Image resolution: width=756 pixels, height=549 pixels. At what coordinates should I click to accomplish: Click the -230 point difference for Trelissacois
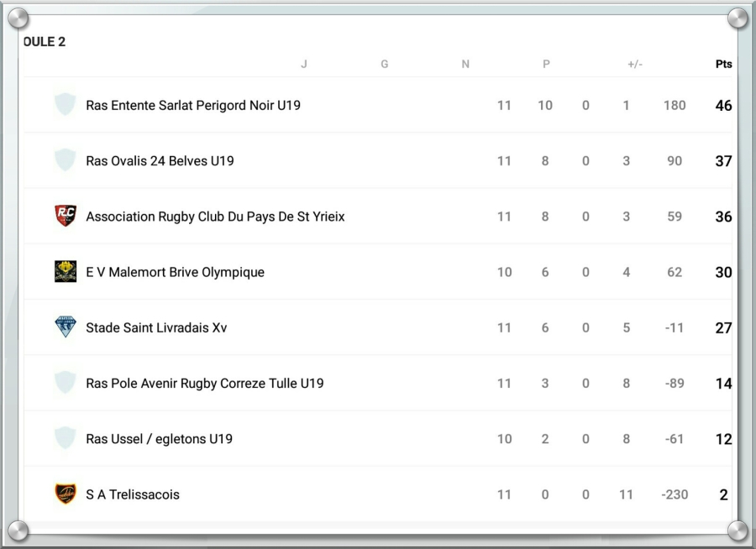tap(675, 494)
